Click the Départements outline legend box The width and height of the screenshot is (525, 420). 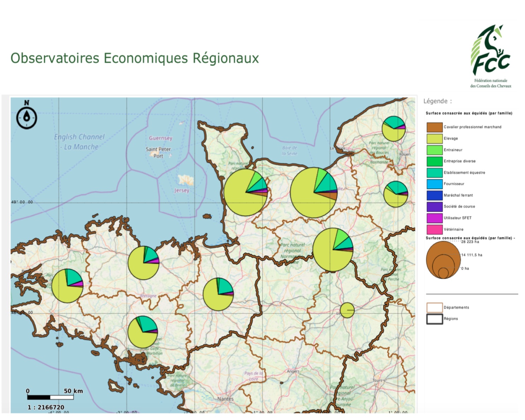click(x=434, y=307)
